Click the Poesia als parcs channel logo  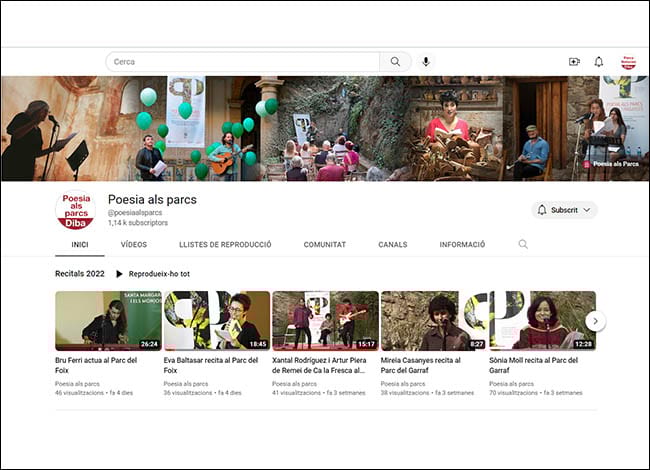tap(75, 210)
